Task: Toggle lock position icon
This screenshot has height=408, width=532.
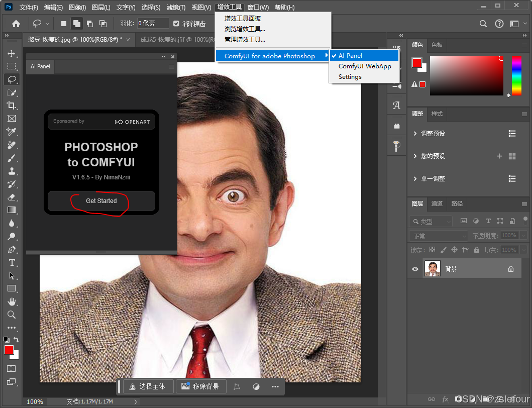Action: coord(454,250)
